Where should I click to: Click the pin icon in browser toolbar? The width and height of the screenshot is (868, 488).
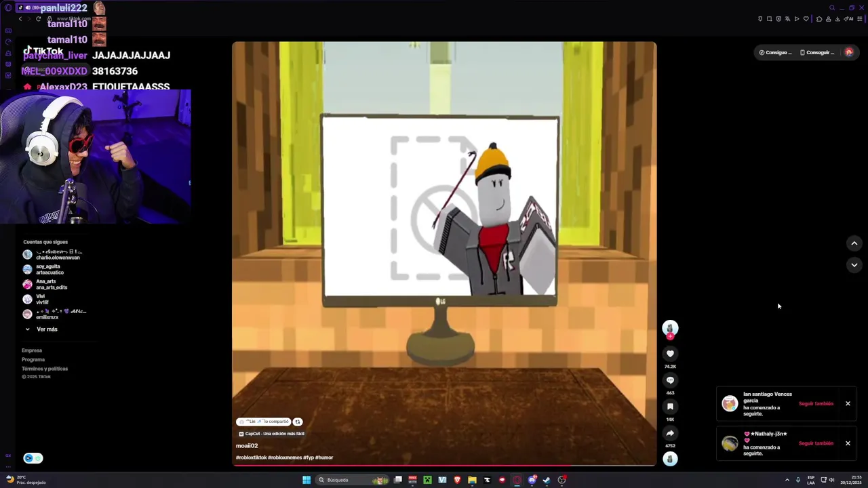[x=760, y=19]
